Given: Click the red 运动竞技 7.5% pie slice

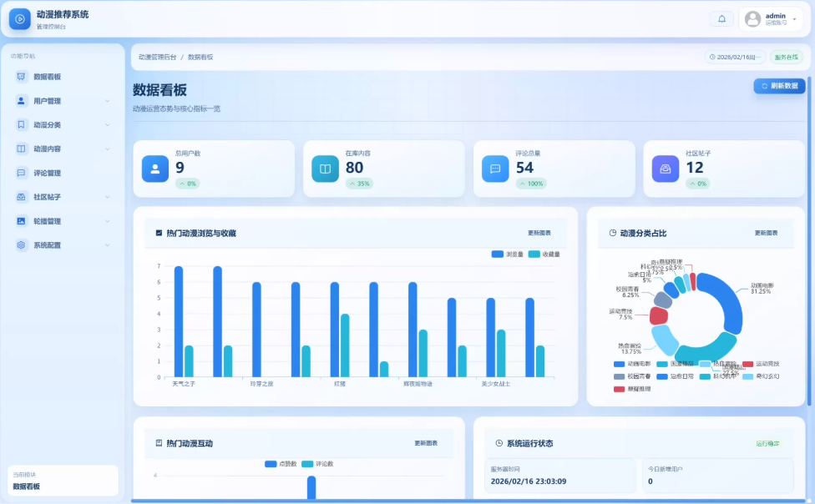Looking at the screenshot, I should click(659, 315).
